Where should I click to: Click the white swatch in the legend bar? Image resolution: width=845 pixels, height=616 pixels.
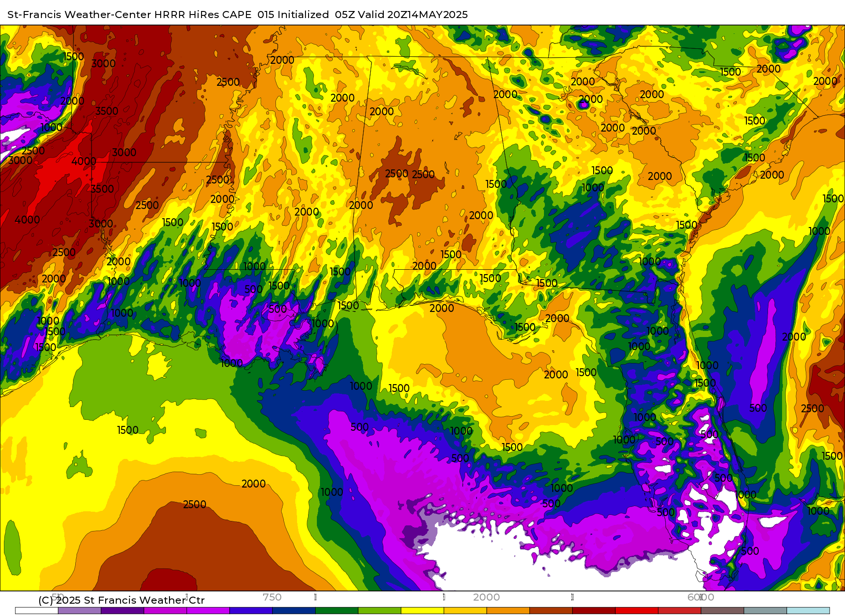[37, 611]
